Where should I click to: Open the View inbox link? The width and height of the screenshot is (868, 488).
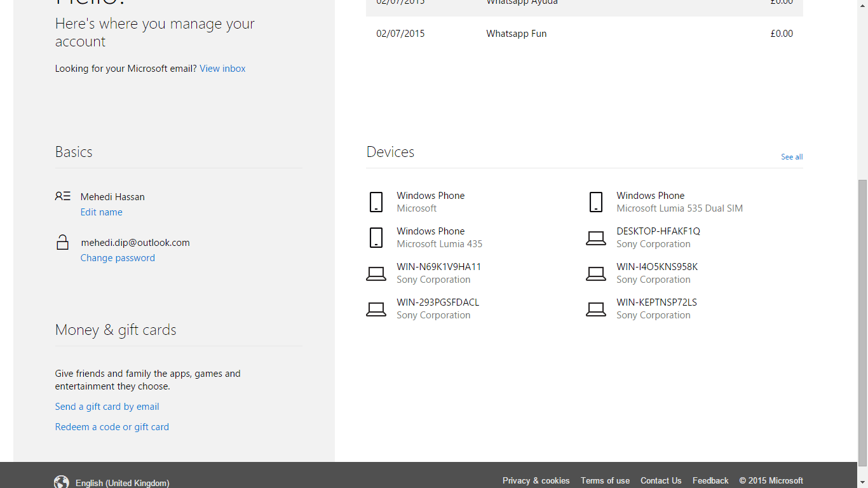[222, 69]
